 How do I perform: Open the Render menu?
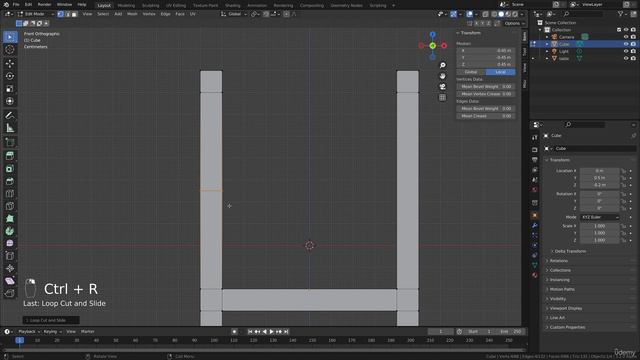(x=44, y=4)
